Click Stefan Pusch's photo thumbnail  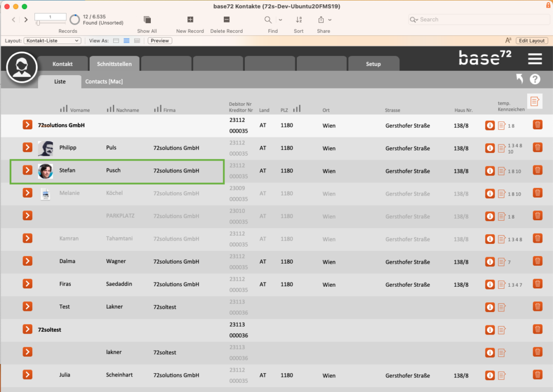click(46, 171)
